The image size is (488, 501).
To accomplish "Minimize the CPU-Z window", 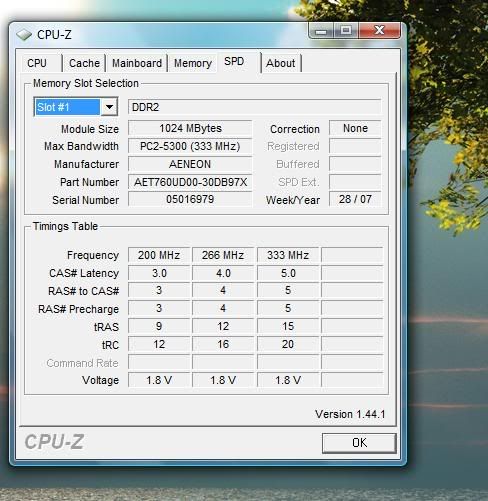I will pyautogui.click(x=321, y=31).
